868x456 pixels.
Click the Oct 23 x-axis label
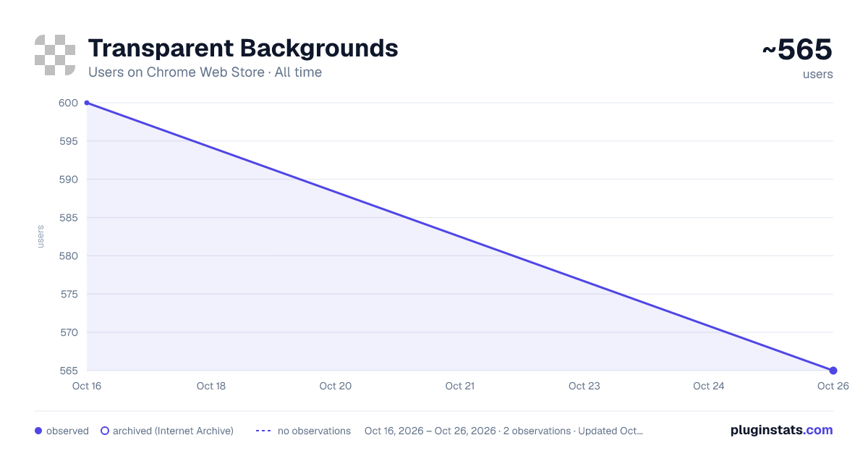click(584, 386)
